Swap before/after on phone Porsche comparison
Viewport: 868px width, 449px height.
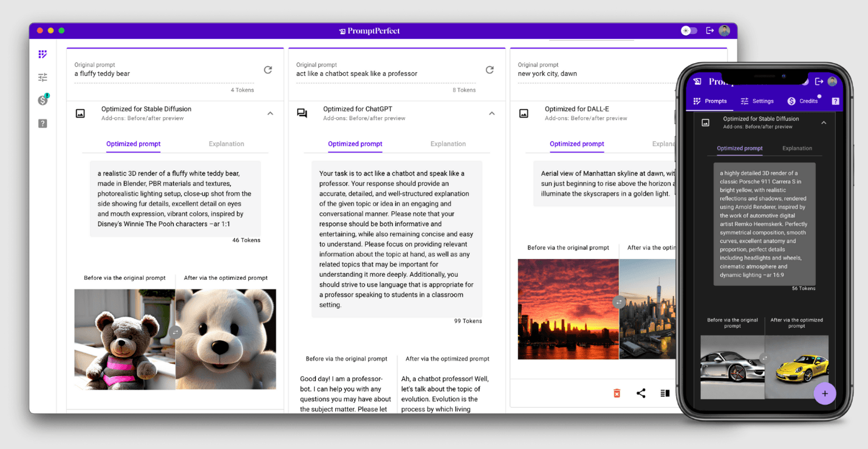coord(764,358)
